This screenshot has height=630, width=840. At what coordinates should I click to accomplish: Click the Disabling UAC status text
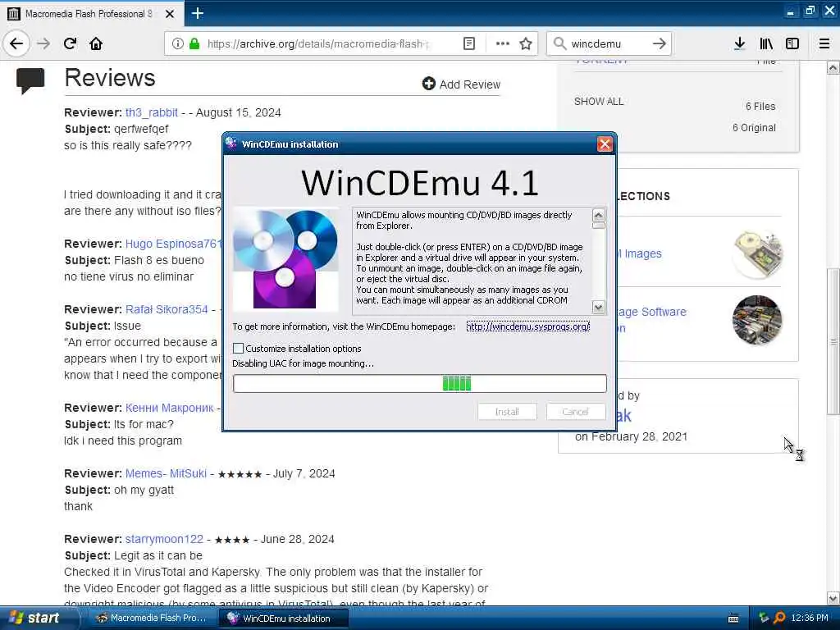(x=304, y=363)
